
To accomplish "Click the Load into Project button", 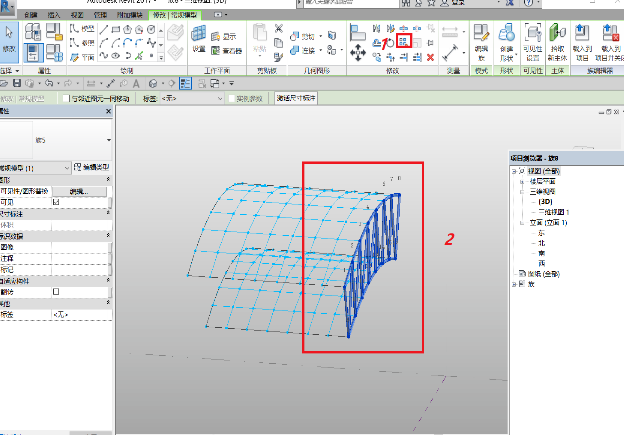I will pos(582,42).
